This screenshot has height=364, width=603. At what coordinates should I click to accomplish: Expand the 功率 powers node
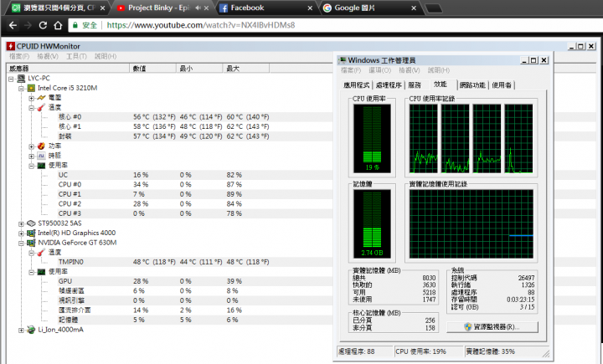click(x=32, y=146)
